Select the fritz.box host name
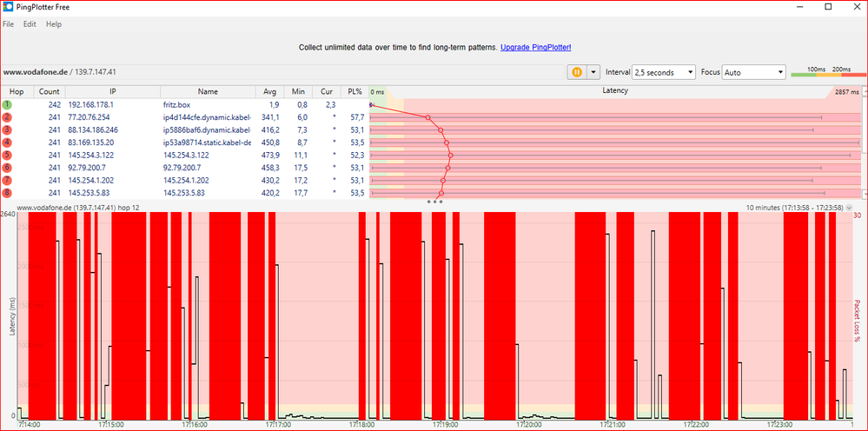 click(177, 104)
